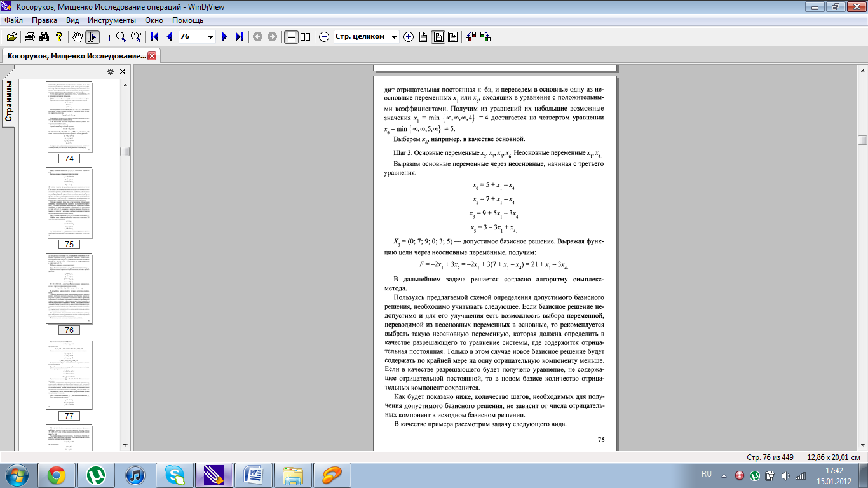
Task: Open Microsoft Word from the taskbar
Action: pyautogui.click(x=253, y=475)
